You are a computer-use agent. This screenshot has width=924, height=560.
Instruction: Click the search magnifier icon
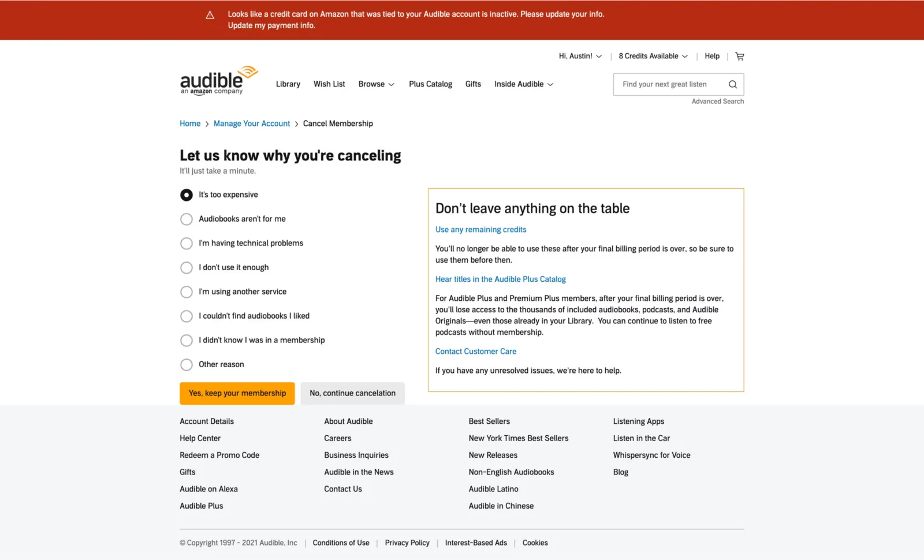(x=732, y=84)
